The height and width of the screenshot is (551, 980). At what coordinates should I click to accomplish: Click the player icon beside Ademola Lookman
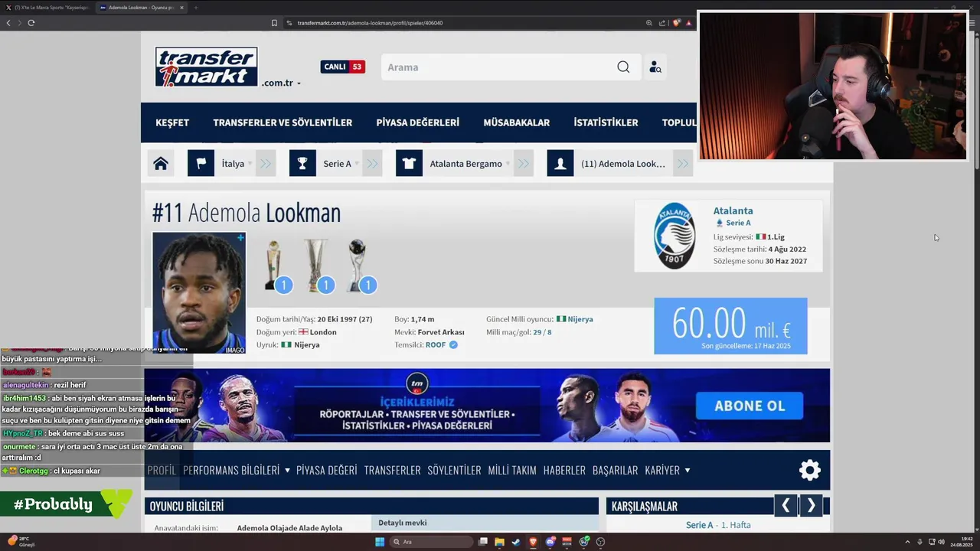tap(560, 163)
